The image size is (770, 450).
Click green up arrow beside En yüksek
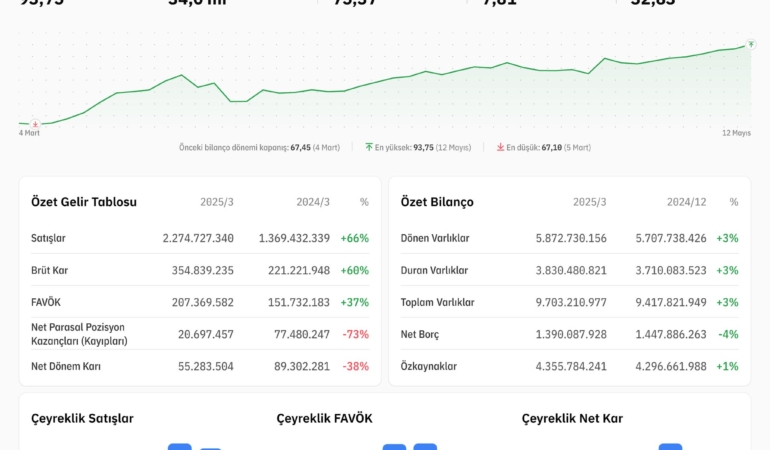pyautogui.click(x=369, y=147)
